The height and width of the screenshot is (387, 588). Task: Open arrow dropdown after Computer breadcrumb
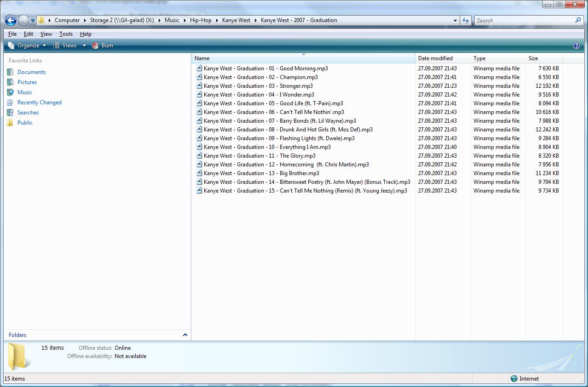point(85,20)
